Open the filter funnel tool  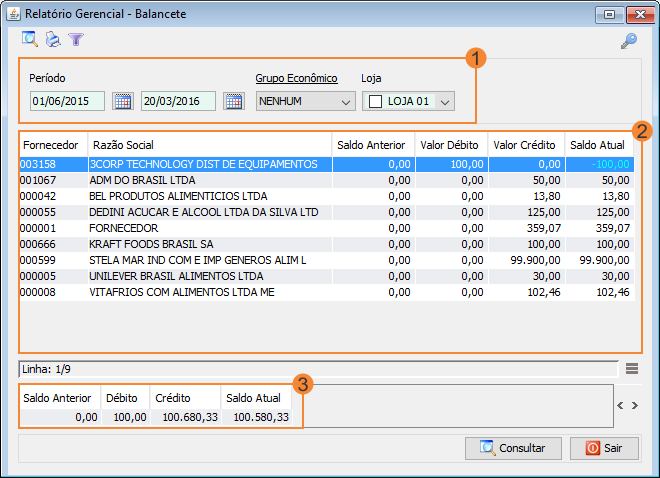click(x=76, y=40)
